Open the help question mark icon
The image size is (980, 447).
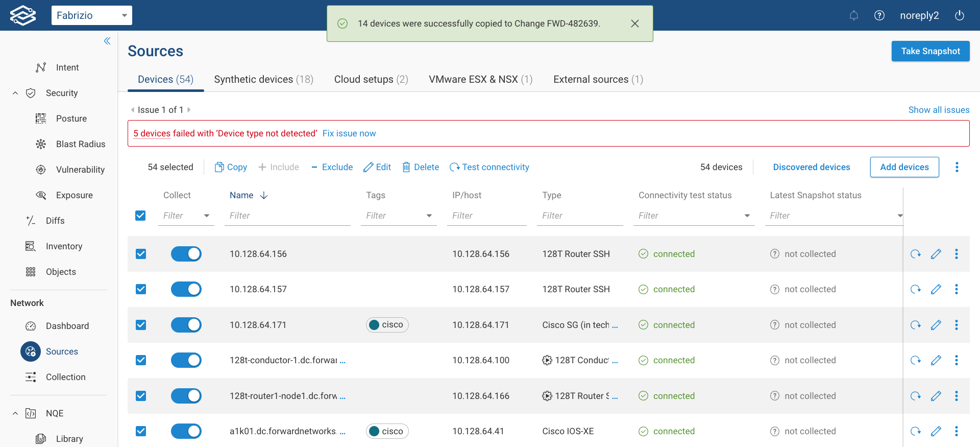[x=879, y=15]
